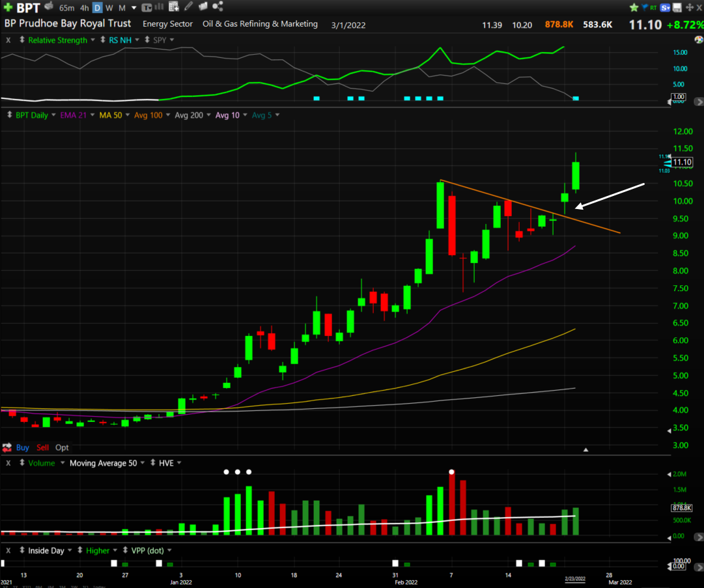
Task: Click the Opt options button
Action: [62, 447]
